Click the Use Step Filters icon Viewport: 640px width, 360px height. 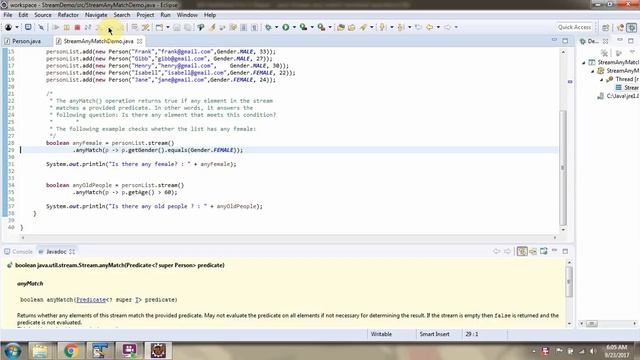(x=145, y=27)
